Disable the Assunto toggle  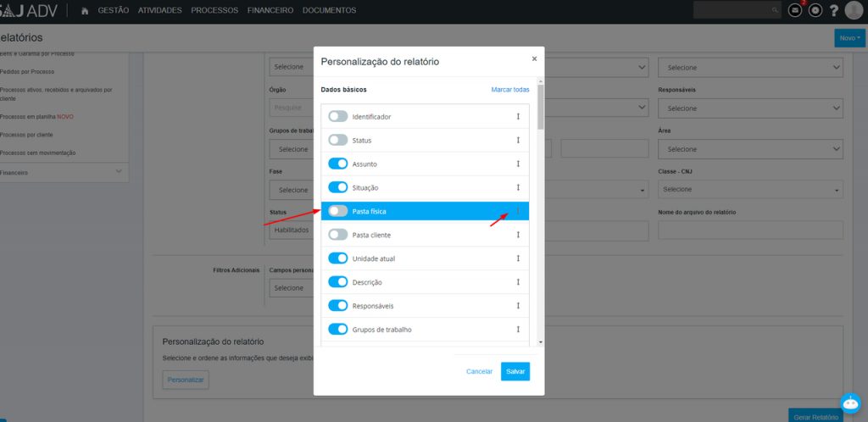pyautogui.click(x=338, y=164)
